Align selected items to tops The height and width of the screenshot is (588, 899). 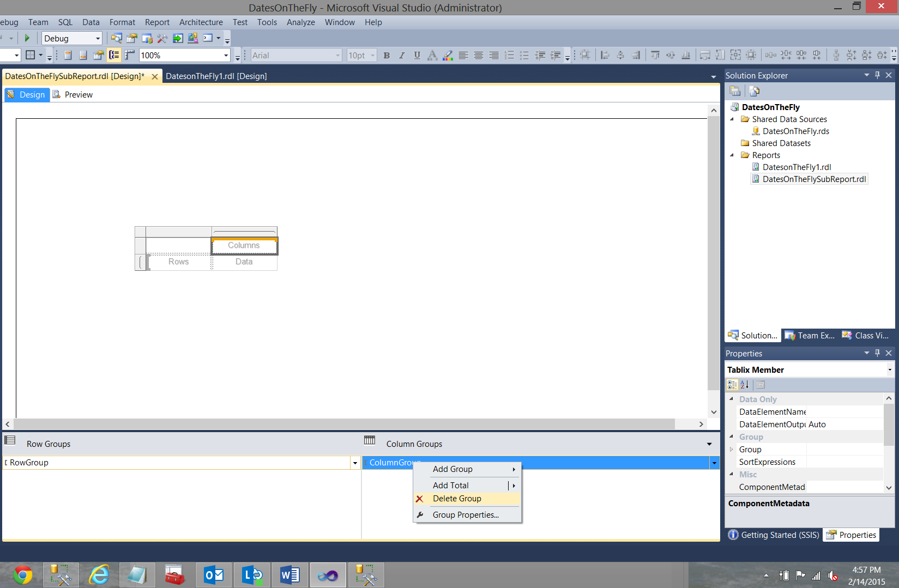point(655,55)
